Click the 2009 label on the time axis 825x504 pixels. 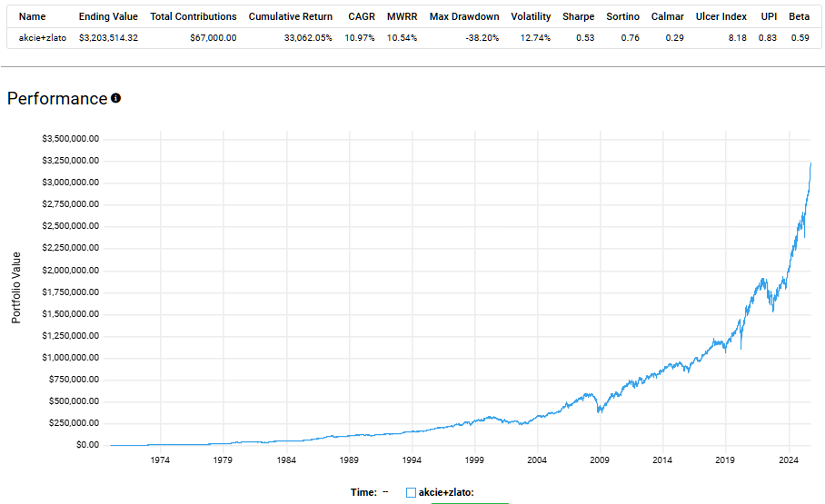600,460
